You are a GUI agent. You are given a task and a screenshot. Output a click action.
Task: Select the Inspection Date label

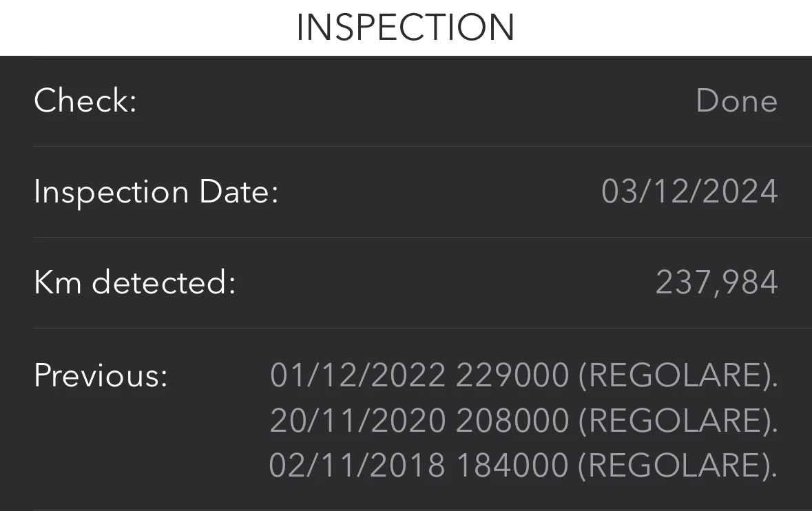click(x=156, y=191)
